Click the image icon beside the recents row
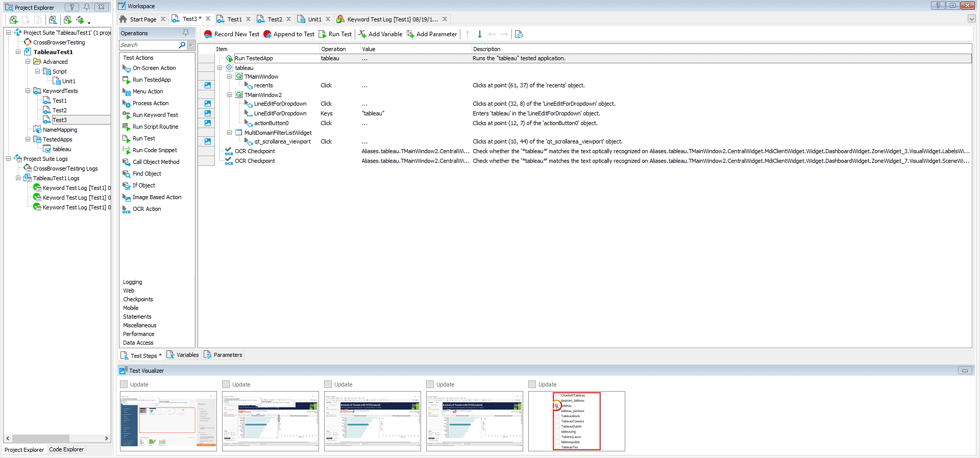 tap(208, 85)
